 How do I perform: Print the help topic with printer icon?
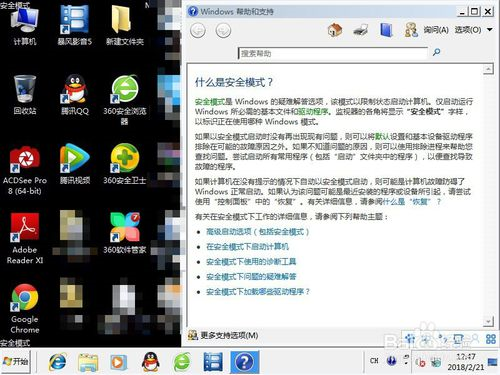(361, 30)
